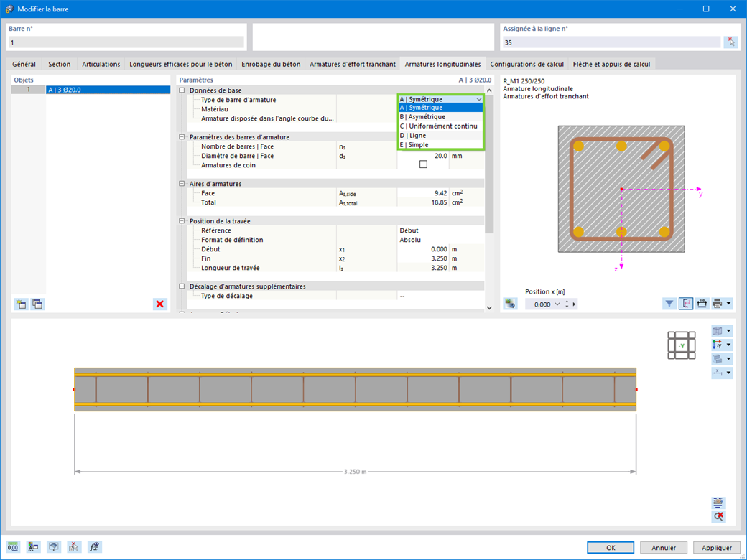Click the Annuler button

664,548
